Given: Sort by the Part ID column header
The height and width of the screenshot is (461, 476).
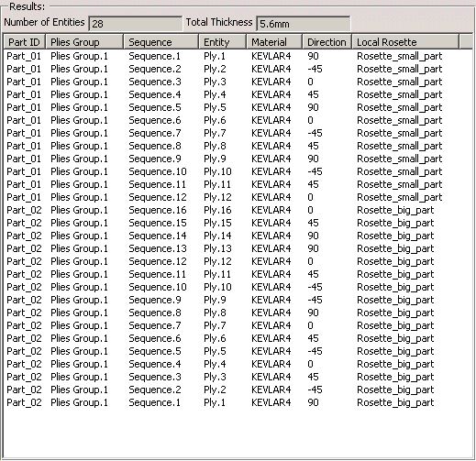Looking at the screenshot, I should (25, 42).
